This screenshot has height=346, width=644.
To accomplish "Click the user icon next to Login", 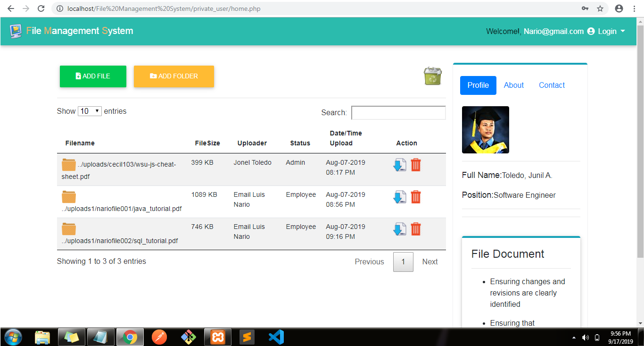I will pyautogui.click(x=591, y=31).
